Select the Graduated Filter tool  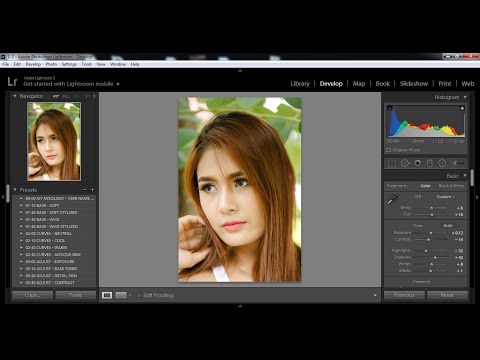coord(430,163)
